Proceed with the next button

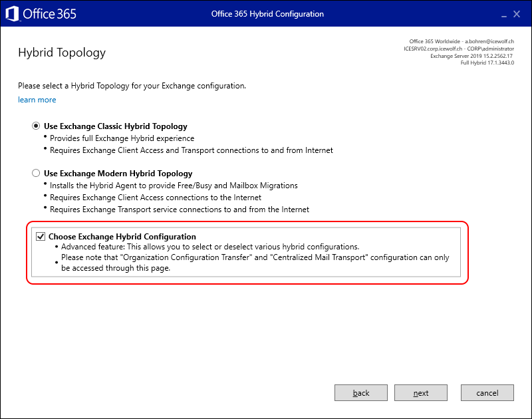tap(421, 393)
